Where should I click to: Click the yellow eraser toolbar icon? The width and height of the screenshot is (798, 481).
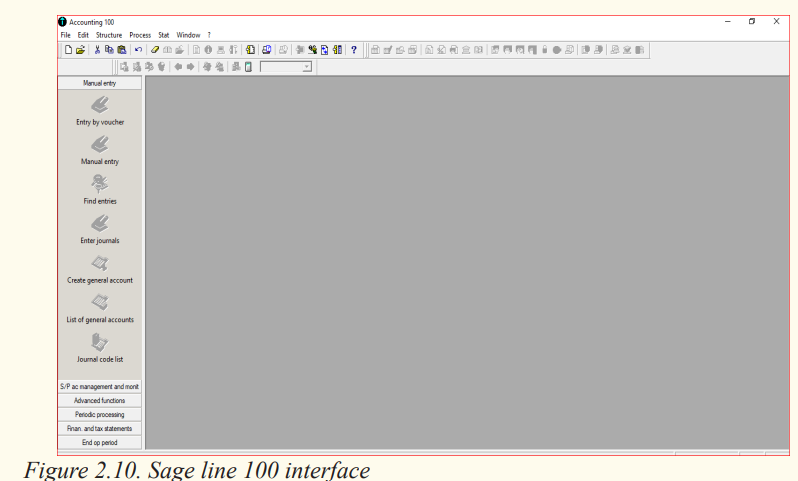point(155,50)
